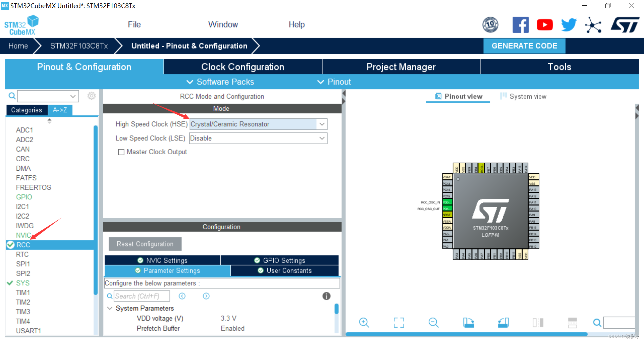The image size is (644, 342).
Task: Switch to System view
Action: (x=523, y=97)
